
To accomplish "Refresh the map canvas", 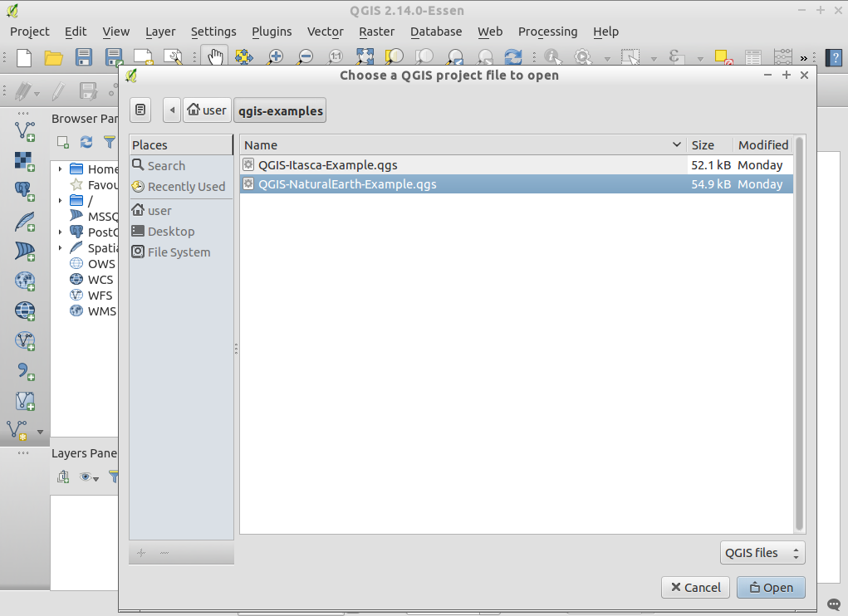I will point(513,56).
